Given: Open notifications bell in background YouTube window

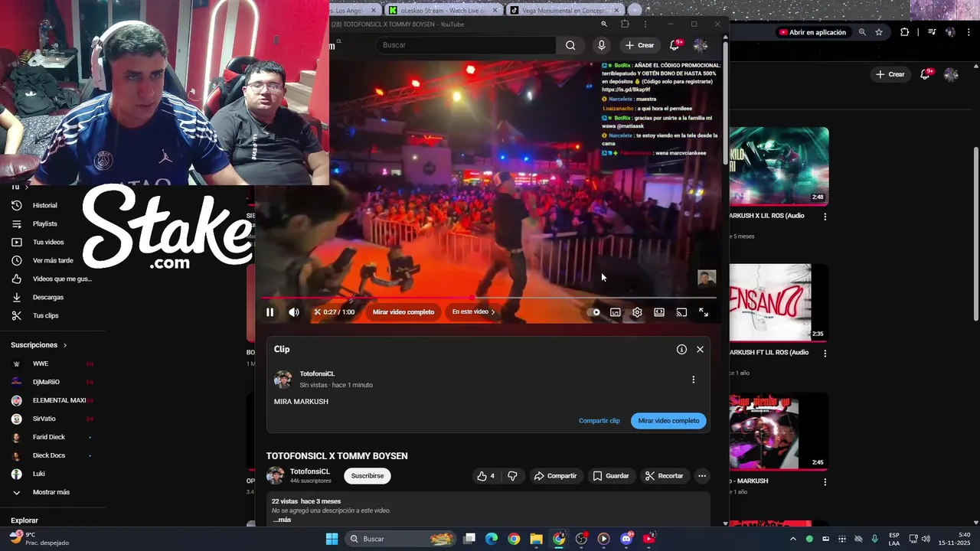Looking at the screenshot, I should pyautogui.click(x=926, y=74).
